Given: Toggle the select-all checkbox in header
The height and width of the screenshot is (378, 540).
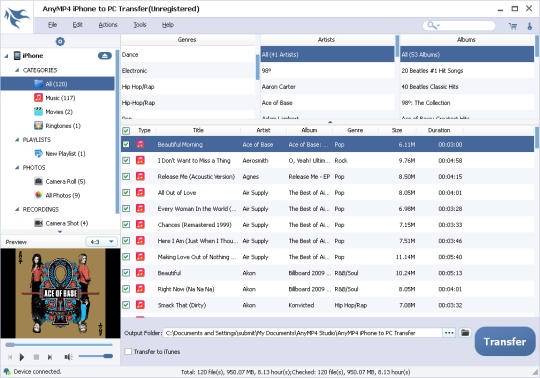Looking at the screenshot, I should click(x=126, y=130).
